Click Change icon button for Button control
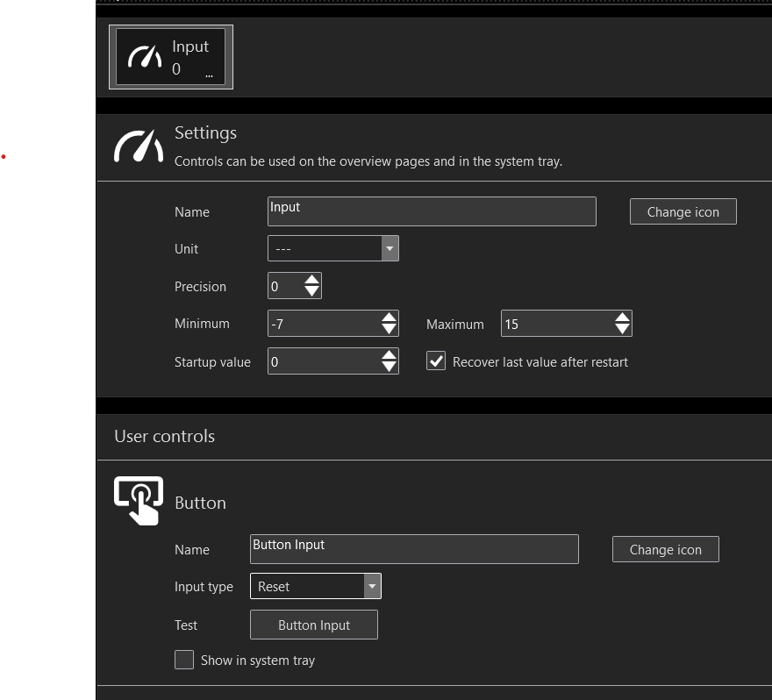This screenshot has height=700, width=772. pos(665,549)
